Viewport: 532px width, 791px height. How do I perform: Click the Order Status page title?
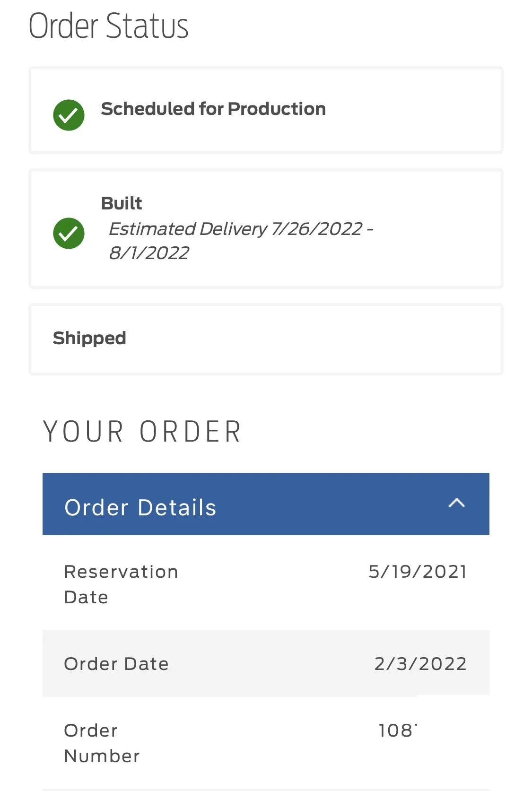(109, 26)
